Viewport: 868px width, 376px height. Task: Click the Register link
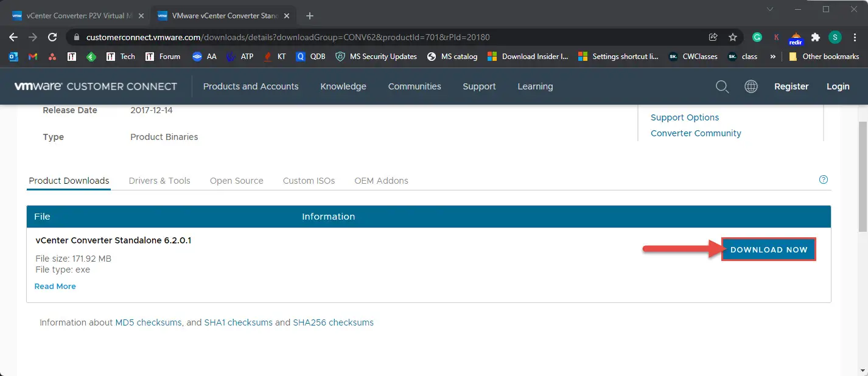[x=791, y=86]
